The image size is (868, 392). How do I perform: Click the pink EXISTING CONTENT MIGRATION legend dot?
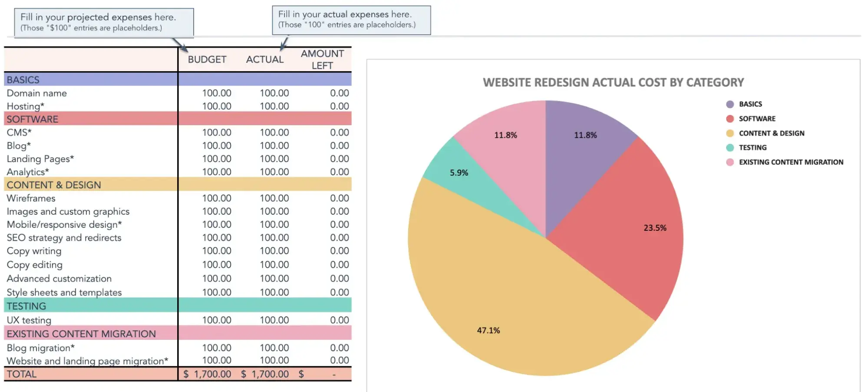[x=730, y=162]
